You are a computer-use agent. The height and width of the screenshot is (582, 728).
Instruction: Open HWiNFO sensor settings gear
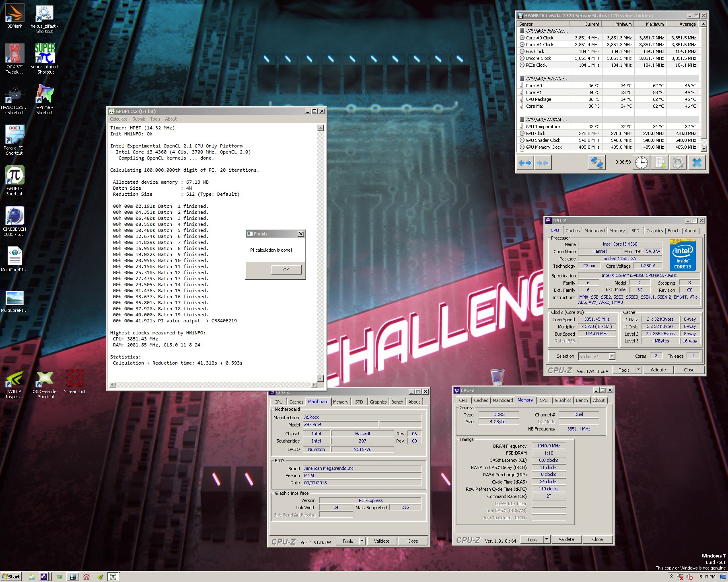(678, 163)
